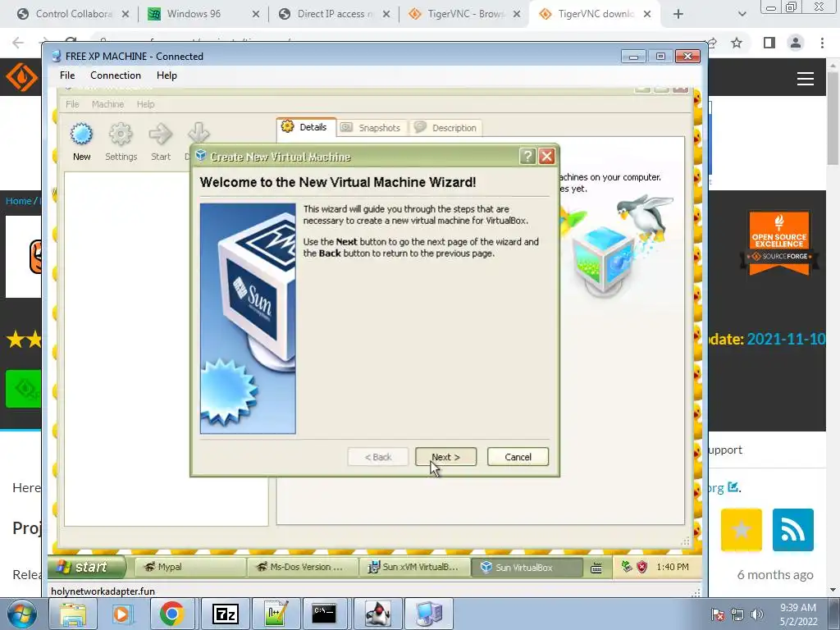840x630 pixels.
Task: Open the Chrome profile avatar
Action: [x=796, y=43]
